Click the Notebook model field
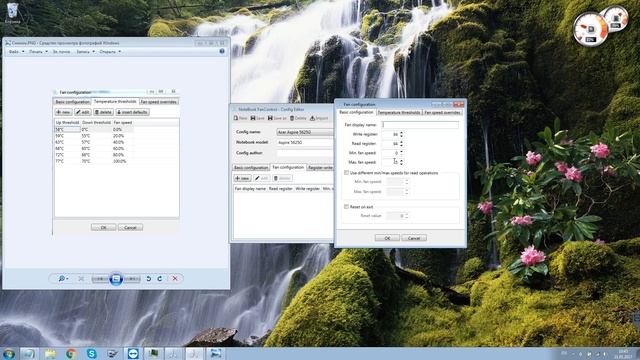The height and width of the screenshot is (360, 640). pos(305,142)
